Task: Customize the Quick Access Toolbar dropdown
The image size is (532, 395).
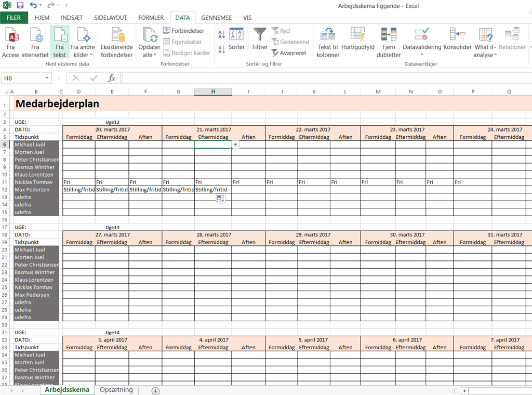Action: point(66,5)
